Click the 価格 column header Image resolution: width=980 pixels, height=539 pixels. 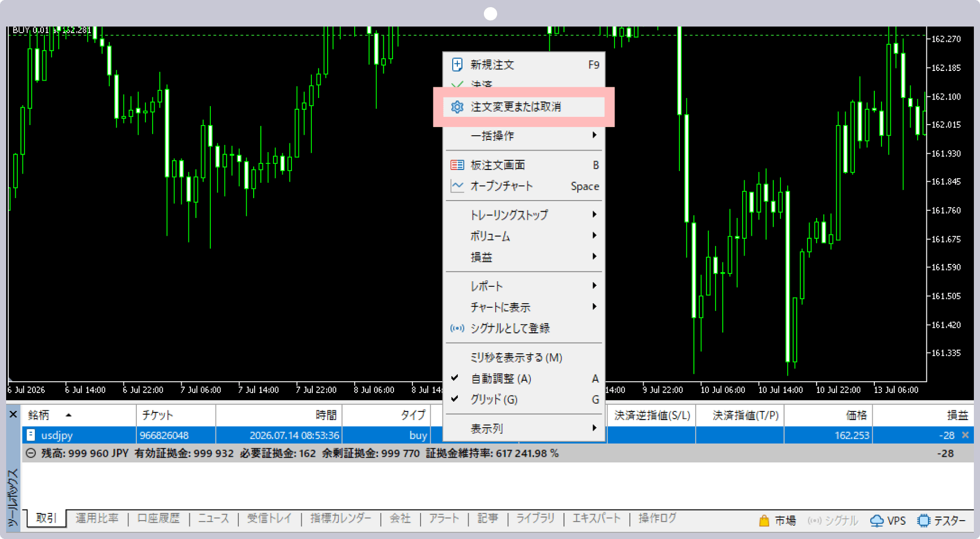pyautogui.click(x=828, y=415)
